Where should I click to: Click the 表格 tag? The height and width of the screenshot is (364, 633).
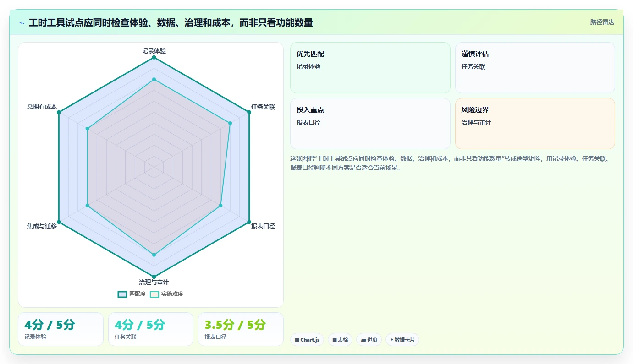[340, 340]
